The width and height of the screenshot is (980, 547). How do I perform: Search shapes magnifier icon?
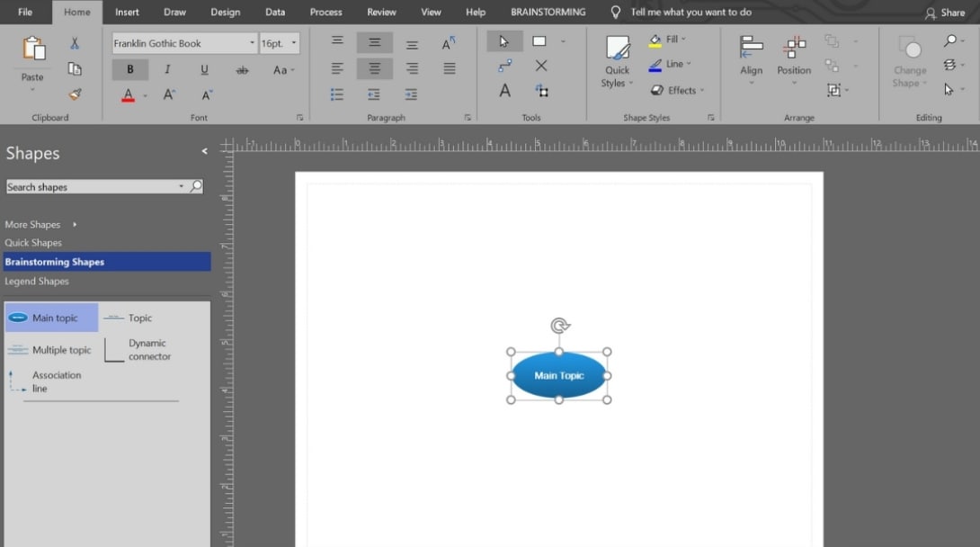point(196,186)
